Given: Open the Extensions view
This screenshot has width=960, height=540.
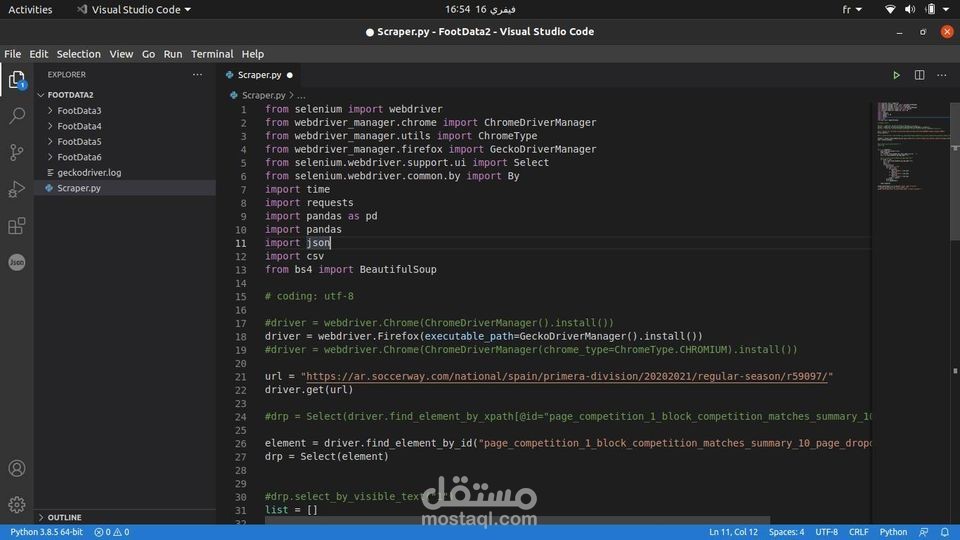Looking at the screenshot, I should coord(17,226).
